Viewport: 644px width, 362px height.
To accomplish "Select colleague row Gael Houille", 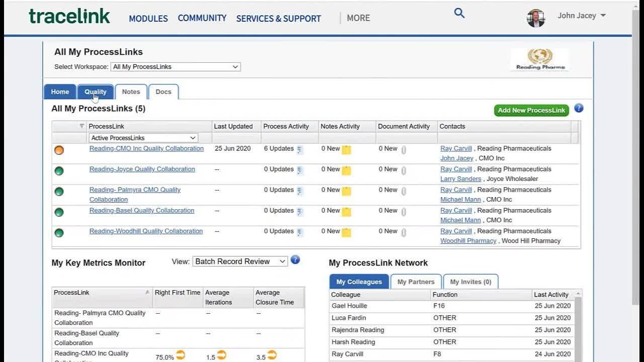I will [452, 306].
